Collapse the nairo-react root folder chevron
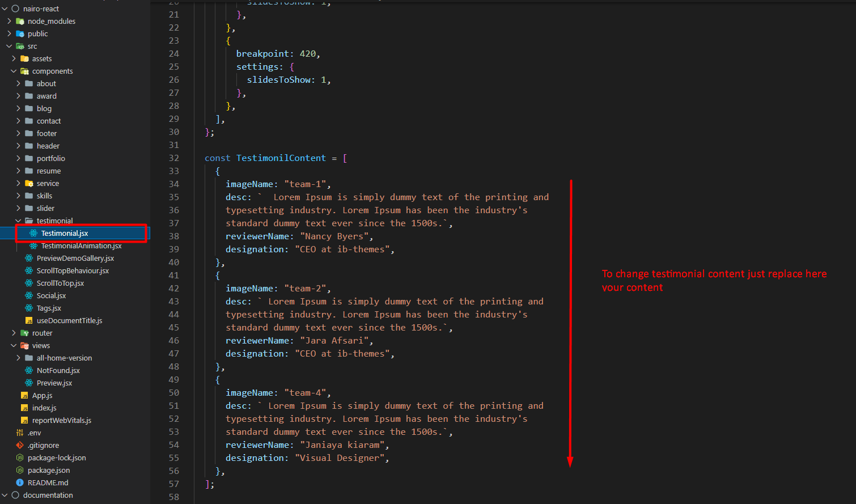Viewport: 856px width, 504px height. pos(5,9)
